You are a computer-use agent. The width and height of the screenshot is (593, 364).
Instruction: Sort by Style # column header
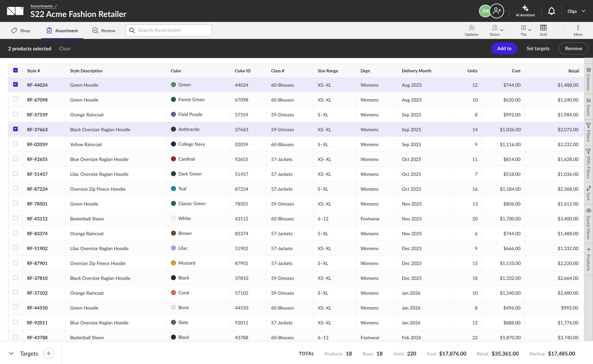33,71
